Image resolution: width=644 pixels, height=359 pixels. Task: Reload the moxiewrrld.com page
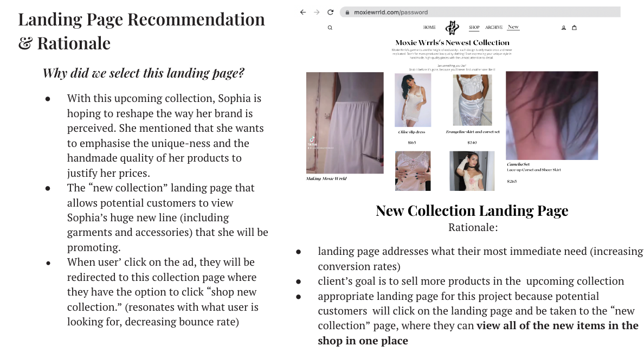[x=330, y=12]
